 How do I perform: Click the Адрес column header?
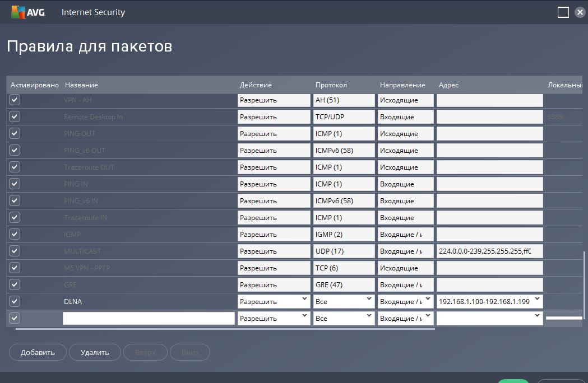[448, 85]
